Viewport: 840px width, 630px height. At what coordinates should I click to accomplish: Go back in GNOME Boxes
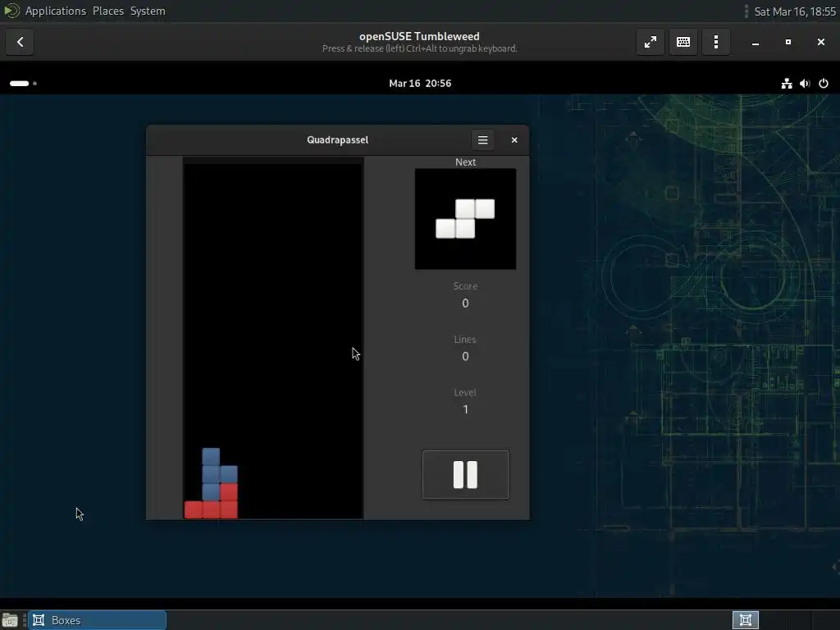tap(21, 42)
